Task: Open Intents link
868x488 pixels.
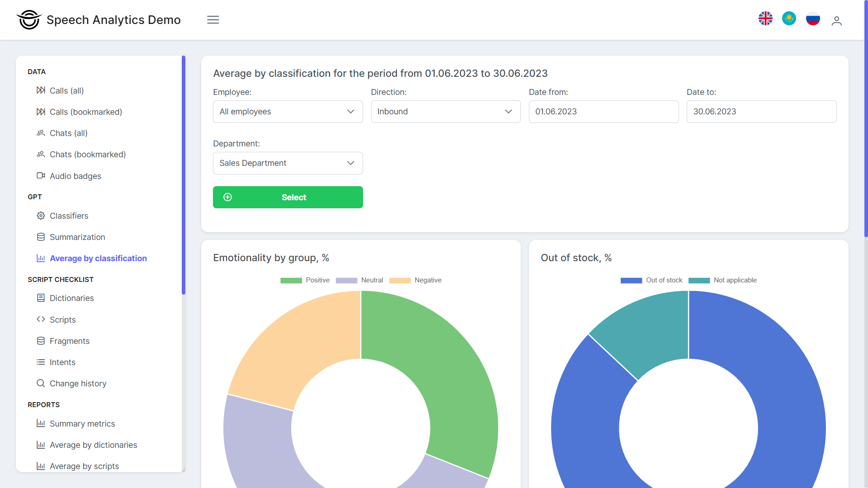Action: click(x=62, y=362)
